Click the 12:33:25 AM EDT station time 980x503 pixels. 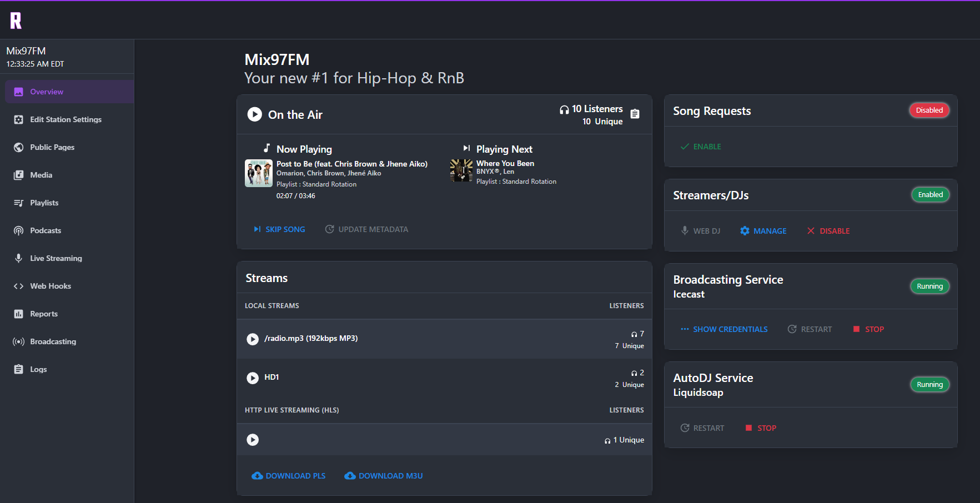click(x=35, y=64)
